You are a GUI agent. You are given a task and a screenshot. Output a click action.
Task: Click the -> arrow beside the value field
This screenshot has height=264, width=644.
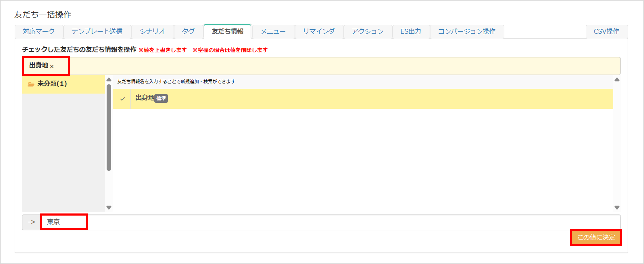(31, 221)
